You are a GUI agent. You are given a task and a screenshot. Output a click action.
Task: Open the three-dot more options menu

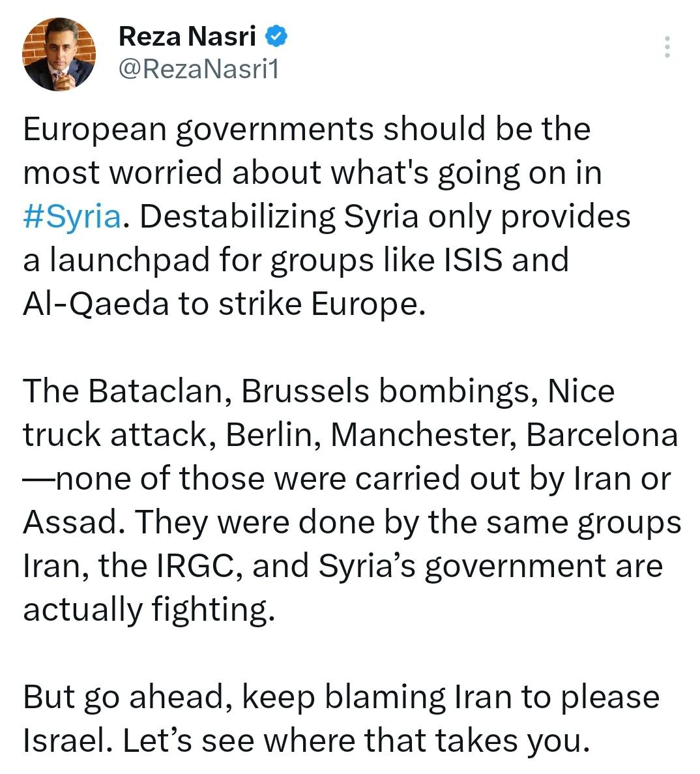pos(667,48)
